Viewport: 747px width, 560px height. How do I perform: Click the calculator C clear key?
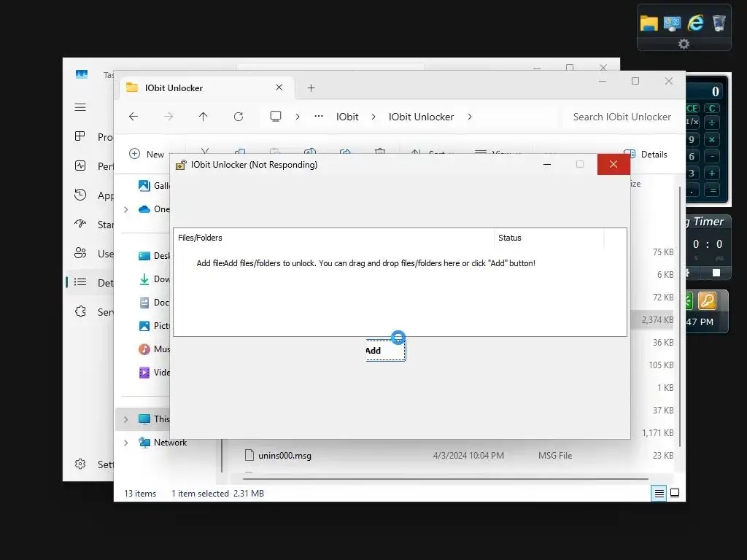(x=712, y=108)
